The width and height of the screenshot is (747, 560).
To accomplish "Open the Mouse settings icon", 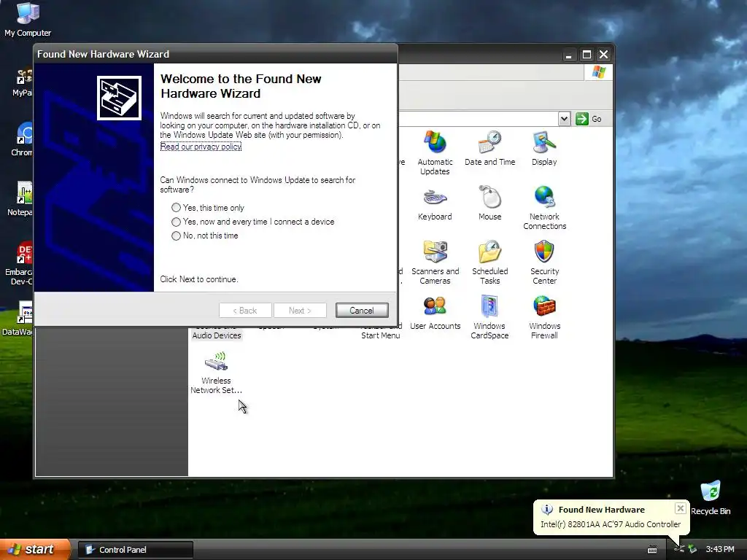I will click(489, 203).
